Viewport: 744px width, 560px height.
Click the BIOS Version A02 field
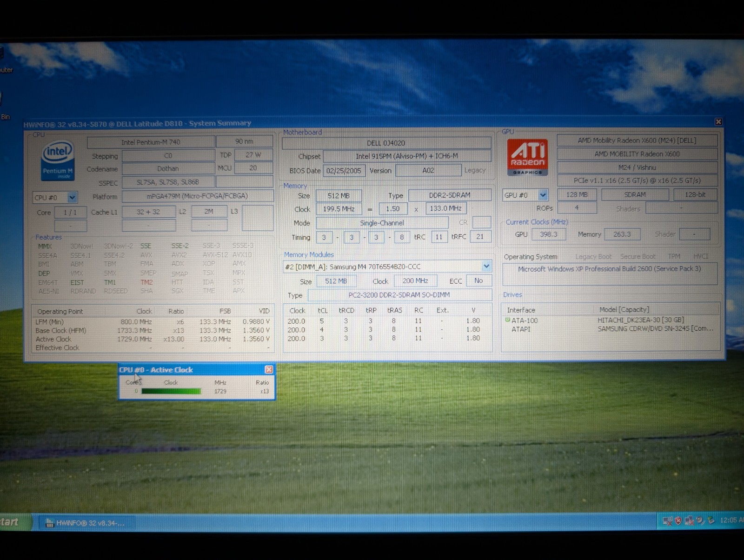(428, 170)
